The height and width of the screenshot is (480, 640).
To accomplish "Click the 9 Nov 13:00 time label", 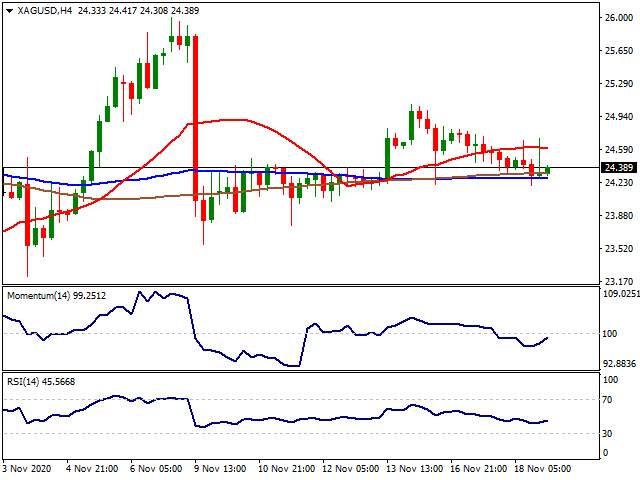I will 220,468.
